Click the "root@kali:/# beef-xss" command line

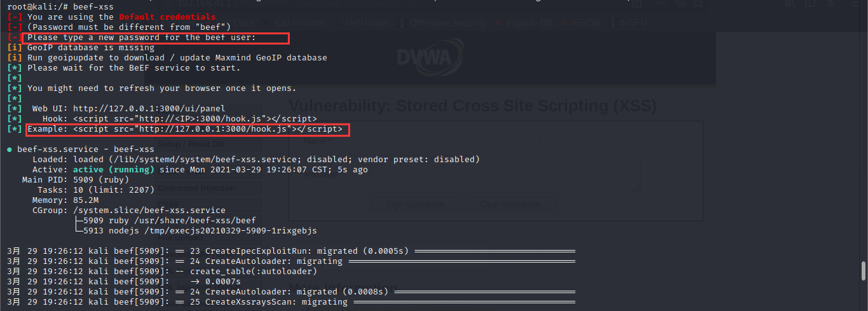[x=59, y=7]
